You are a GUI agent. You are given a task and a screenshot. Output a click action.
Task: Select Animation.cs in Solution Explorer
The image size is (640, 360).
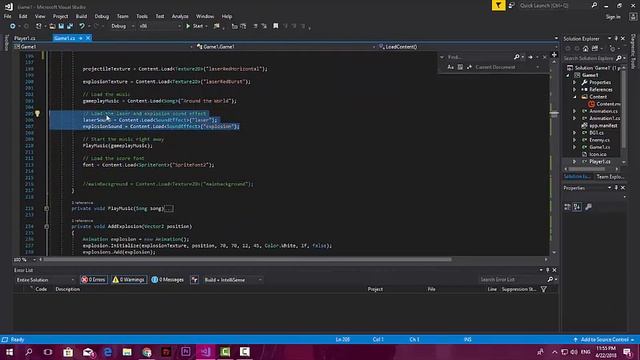pyautogui.click(x=603, y=111)
